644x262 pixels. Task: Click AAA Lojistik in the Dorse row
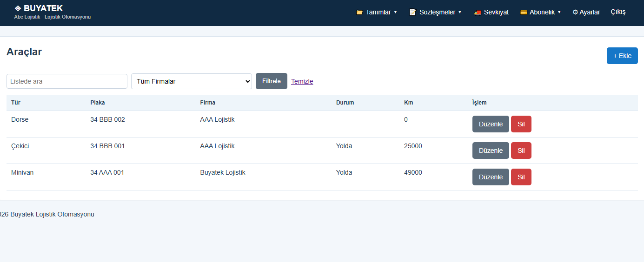point(217,119)
